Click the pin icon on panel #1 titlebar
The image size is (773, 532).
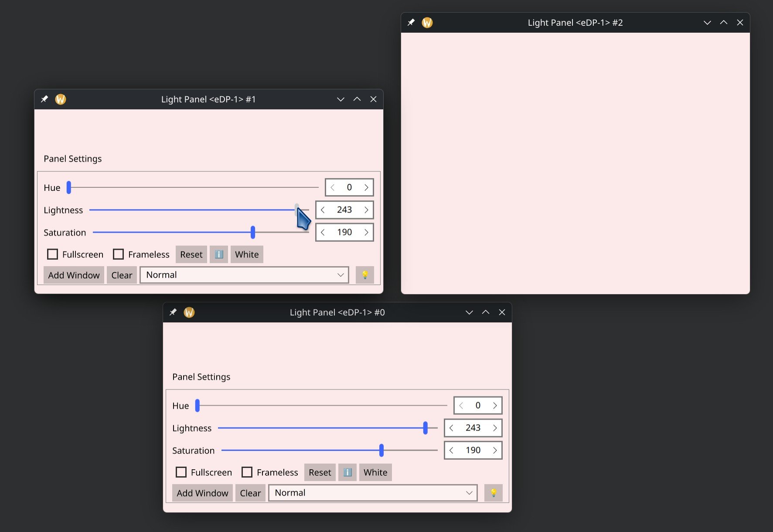tap(44, 99)
